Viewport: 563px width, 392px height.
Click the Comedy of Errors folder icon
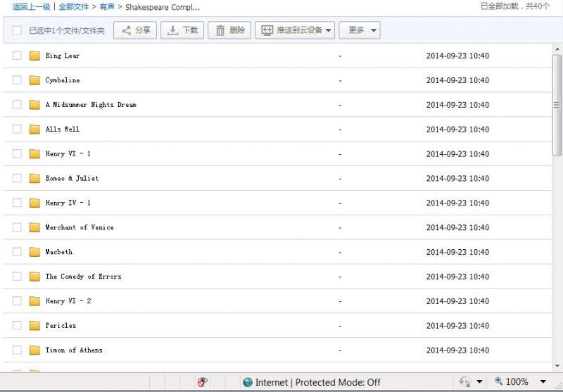tap(34, 277)
